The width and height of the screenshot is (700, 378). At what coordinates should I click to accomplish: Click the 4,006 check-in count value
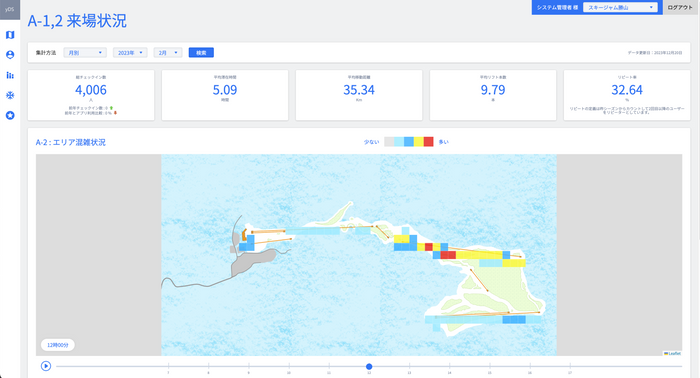(91, 90)
